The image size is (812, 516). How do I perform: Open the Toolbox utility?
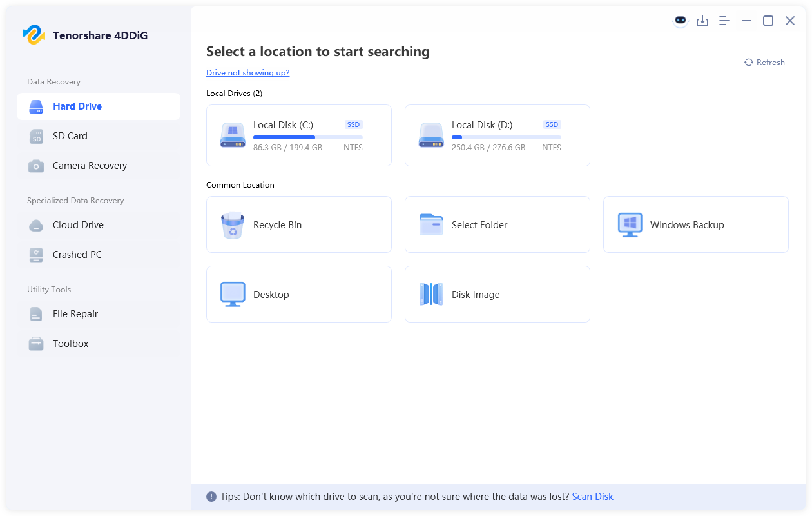(x=70, y=344)
